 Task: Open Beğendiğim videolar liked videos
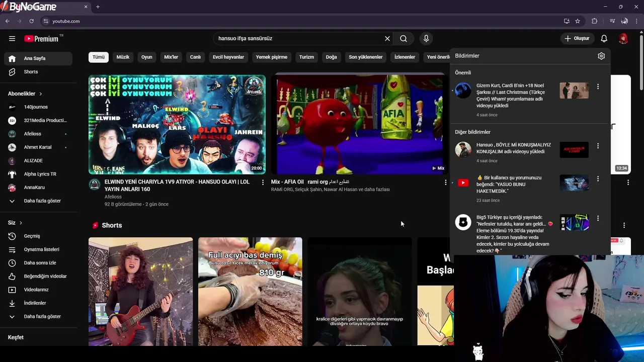tap(38, 277)
